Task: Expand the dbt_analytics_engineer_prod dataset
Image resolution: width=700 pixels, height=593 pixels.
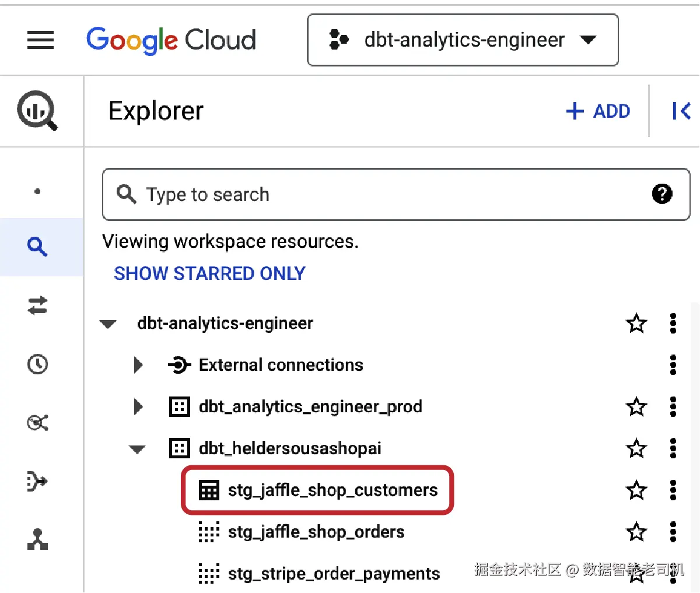Action: pyautogui.click(x=138, y=406)
